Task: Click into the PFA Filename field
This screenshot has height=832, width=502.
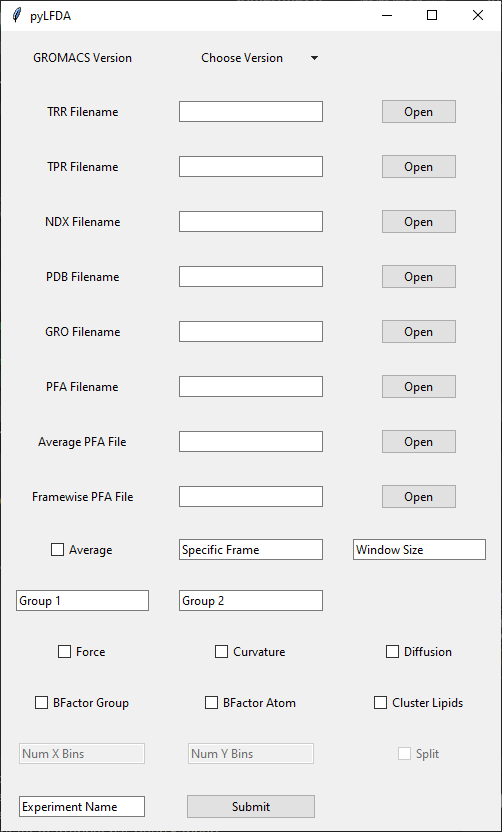Action: 251,387
